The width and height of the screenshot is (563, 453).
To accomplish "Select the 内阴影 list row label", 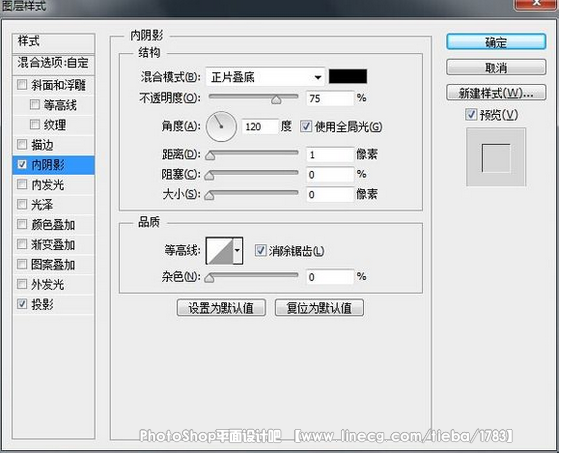I will pyautogui.click(x=48, y=165).
